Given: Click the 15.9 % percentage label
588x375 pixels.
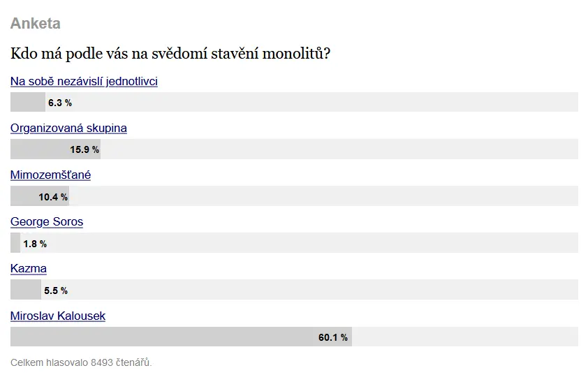Looking at the screenshot, I should pyautogui.click(x=84, y=149).
